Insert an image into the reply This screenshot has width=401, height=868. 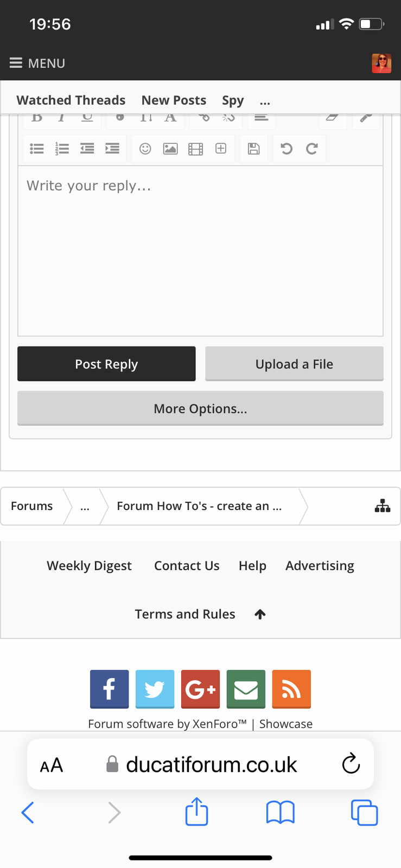[170, 149]
